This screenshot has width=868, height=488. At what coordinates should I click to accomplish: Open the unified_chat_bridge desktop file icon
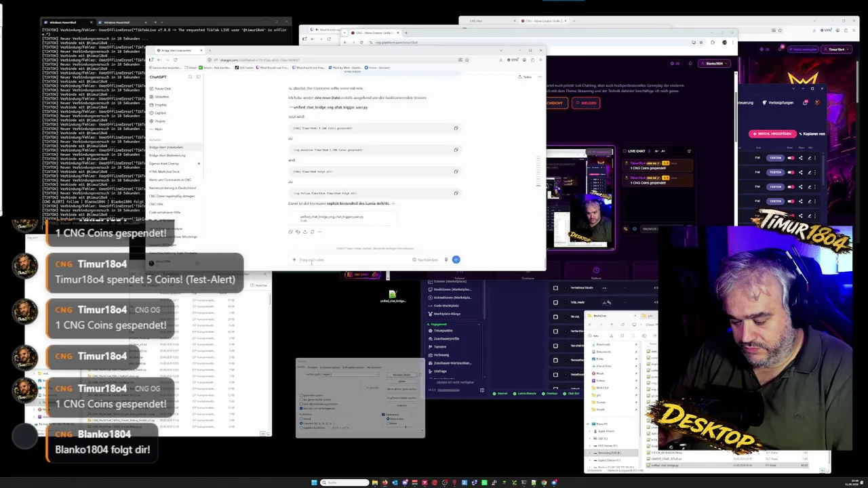pyautogui.click(x=393, y=296)
